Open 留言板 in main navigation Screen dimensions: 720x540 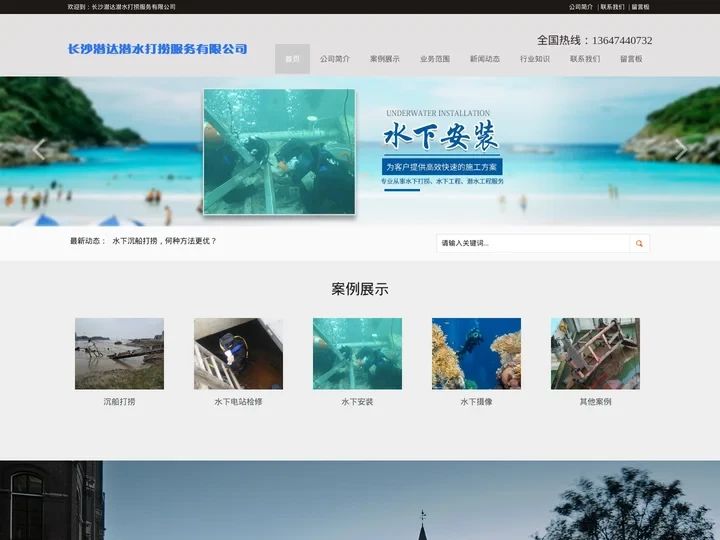[x=631, y=59]
